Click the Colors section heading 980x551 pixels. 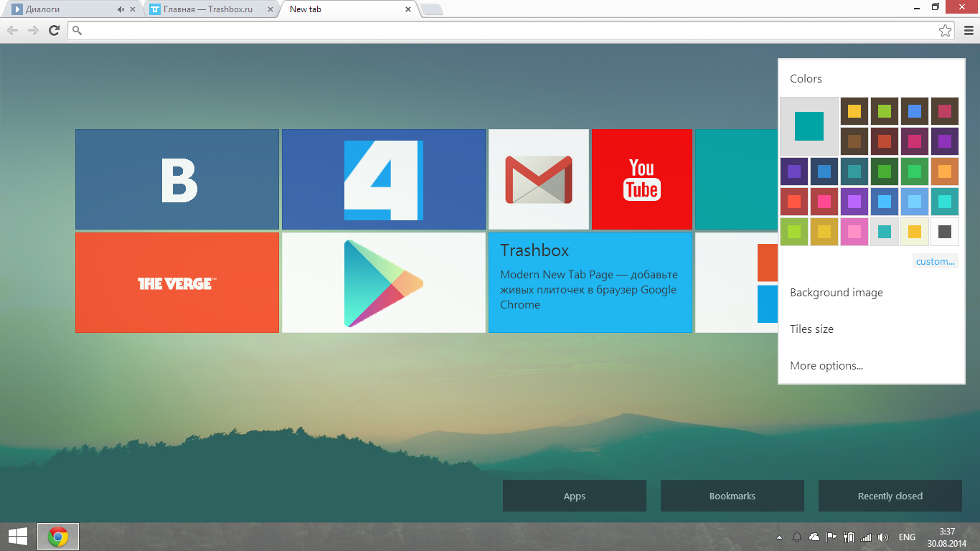point(806,79)
